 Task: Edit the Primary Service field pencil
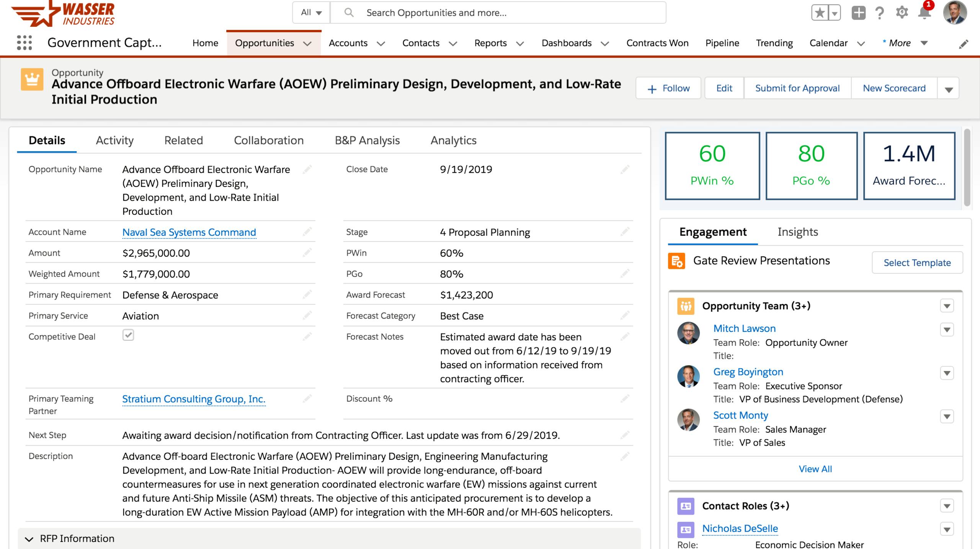click(x=307, y=315)
